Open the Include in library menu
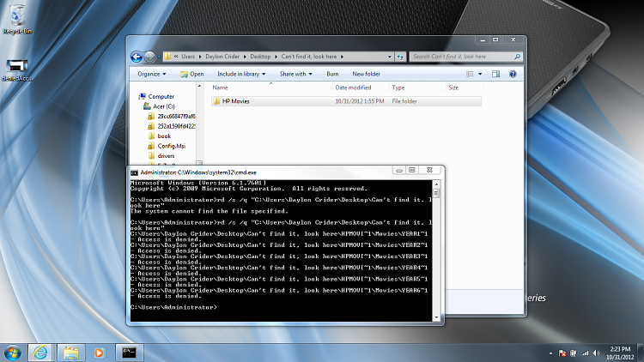Image resolution: width=644 pixels, height=362 pixels. tap(241, 74)
